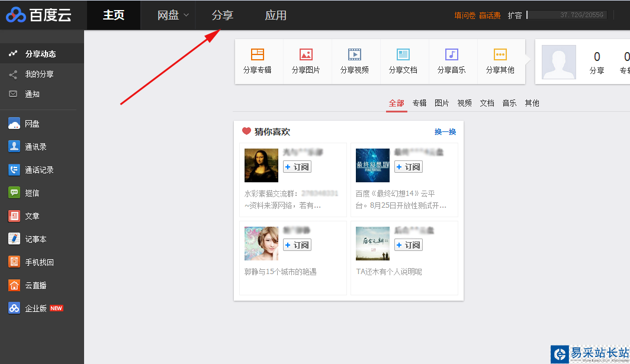Open the 主页 tab
This screenshot has width=630, height=364.
[x=113, y=15]
